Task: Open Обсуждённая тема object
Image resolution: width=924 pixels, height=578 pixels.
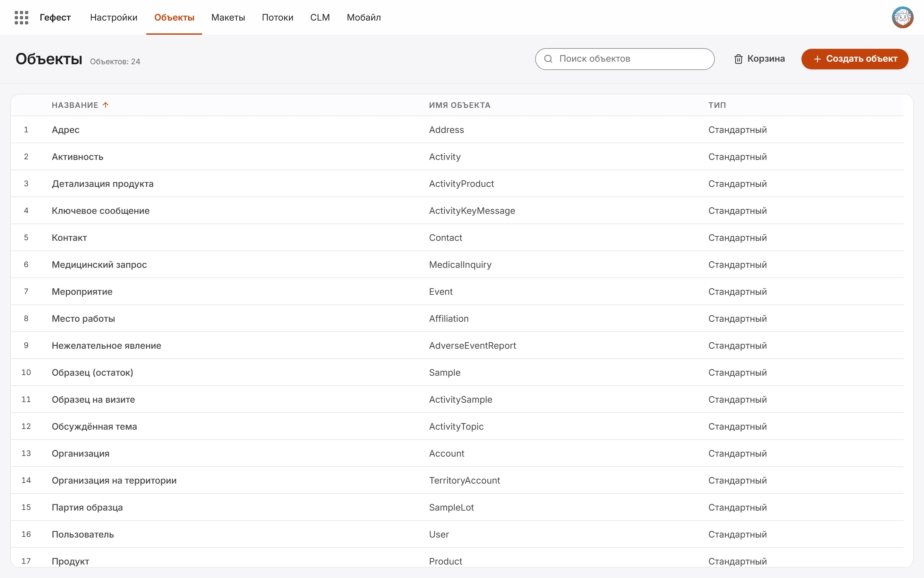Action: [x=94, y=426]
